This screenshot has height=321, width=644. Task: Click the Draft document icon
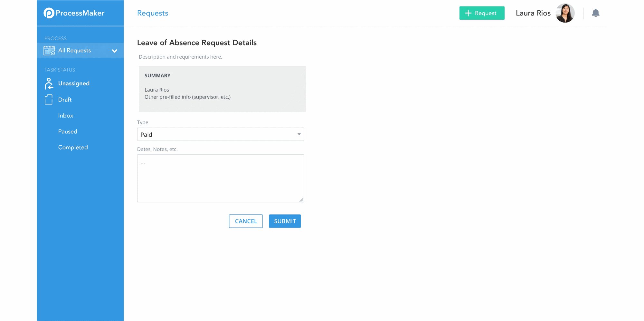[x=49, y=100]
